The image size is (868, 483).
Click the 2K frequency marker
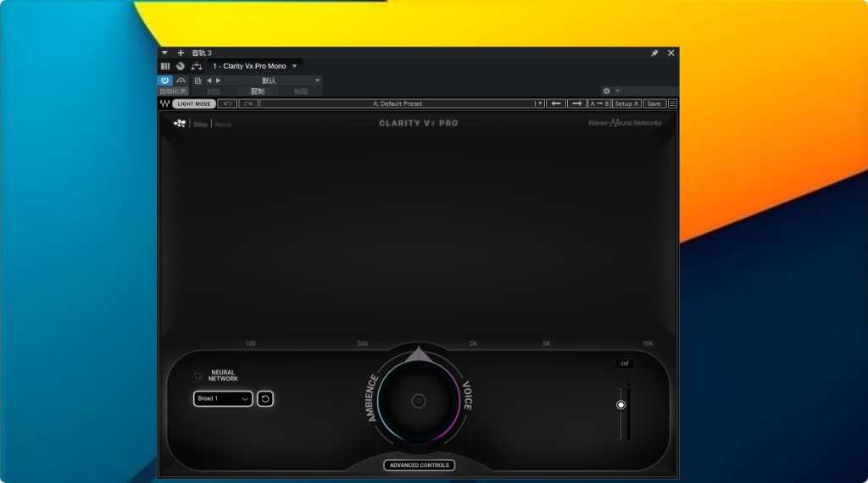[x=473, y=343]
